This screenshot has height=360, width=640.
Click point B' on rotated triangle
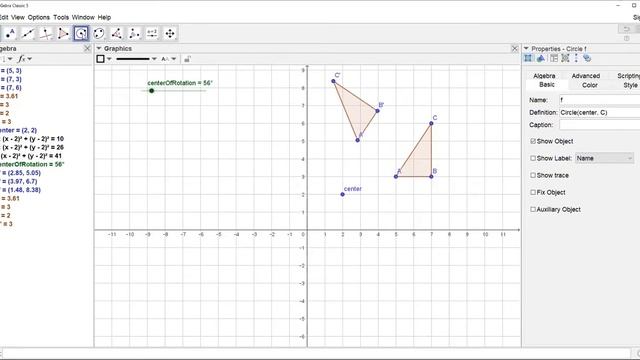(378, 111)
